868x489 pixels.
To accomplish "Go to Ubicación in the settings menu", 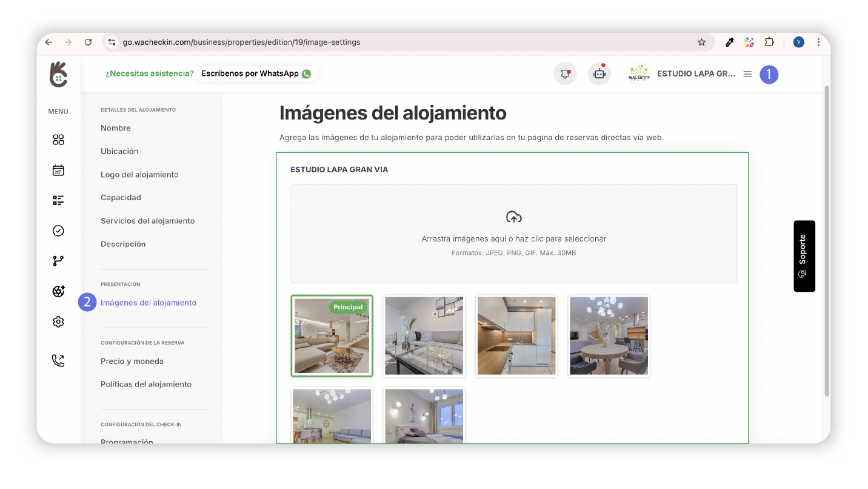I will tap(119, 151).
